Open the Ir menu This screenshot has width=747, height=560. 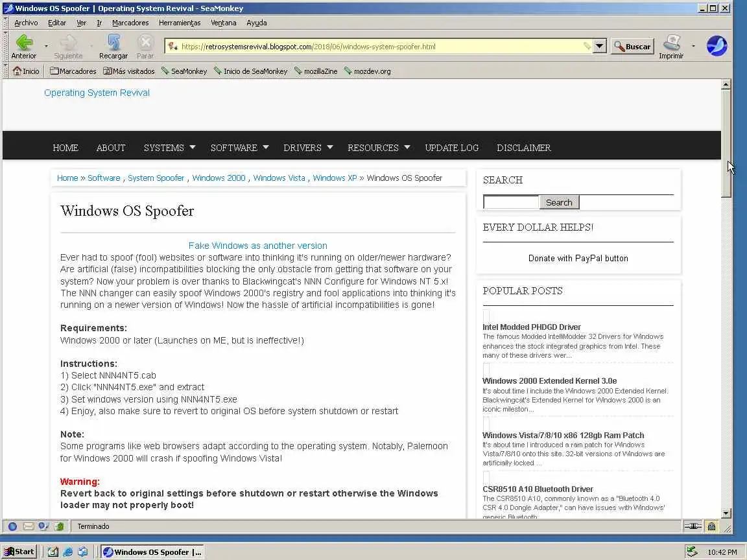99,23
